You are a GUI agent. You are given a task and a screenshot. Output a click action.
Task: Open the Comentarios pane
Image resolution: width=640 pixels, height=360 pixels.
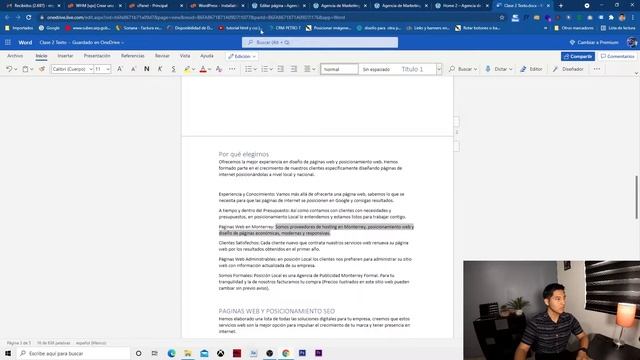coord(618,56)
